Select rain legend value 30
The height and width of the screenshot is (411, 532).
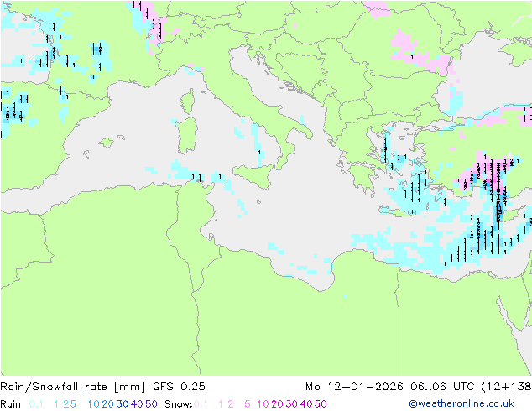coord(123,404)
